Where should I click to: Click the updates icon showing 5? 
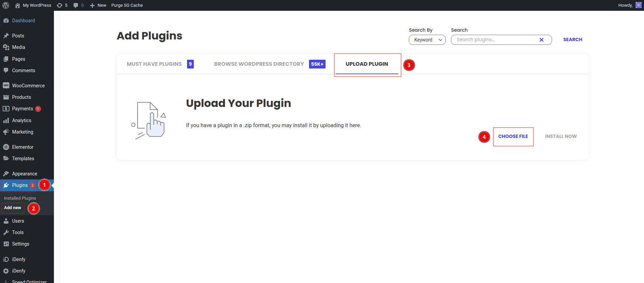tap(60, 5)
